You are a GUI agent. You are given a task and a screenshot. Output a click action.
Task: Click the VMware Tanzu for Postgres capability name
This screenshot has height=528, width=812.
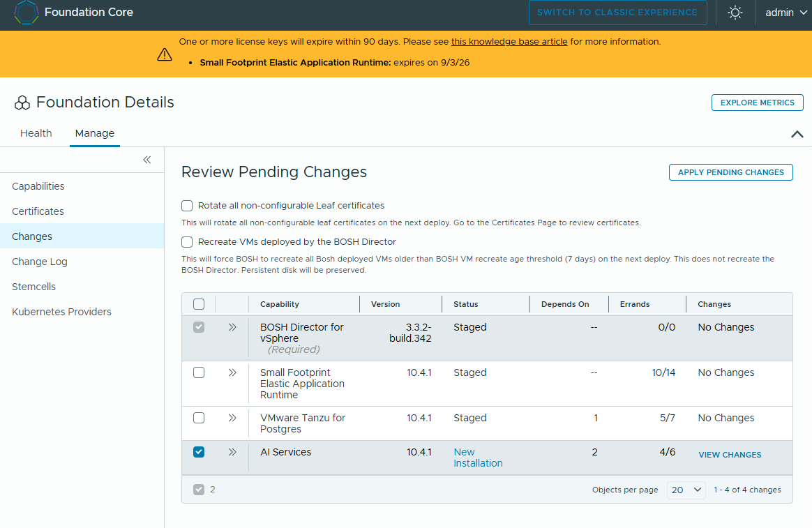(x=303, y=423)
